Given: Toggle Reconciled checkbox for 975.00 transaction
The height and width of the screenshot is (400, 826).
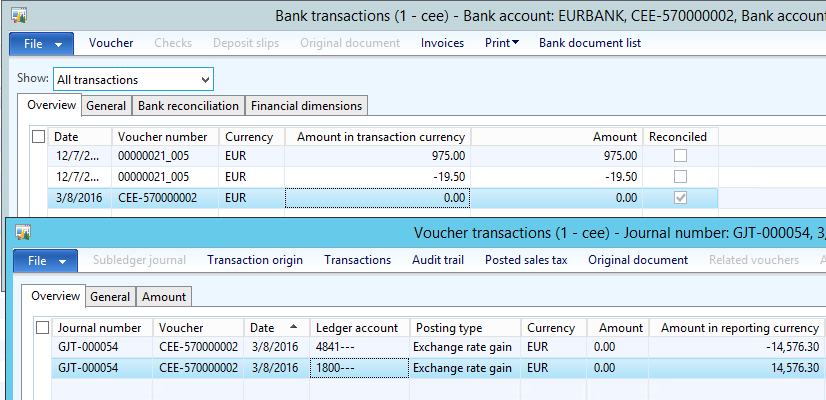Looking at the screenshot, I should point(680,156).
